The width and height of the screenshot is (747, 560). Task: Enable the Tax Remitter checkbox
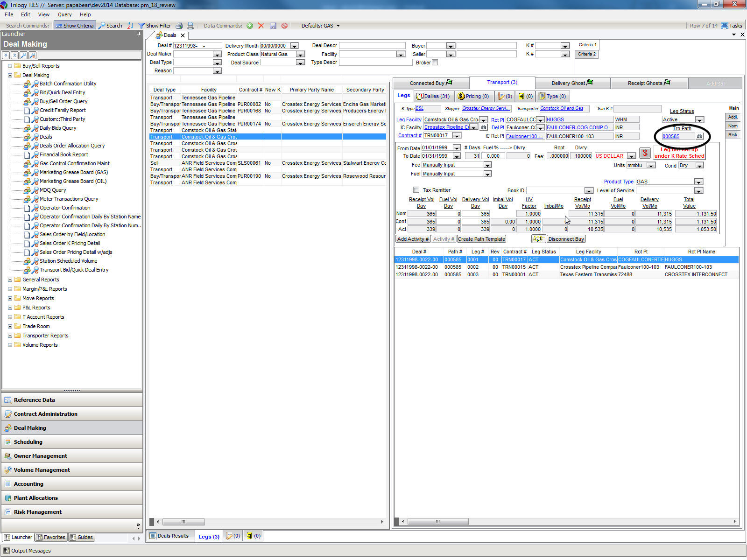[416, 190]
